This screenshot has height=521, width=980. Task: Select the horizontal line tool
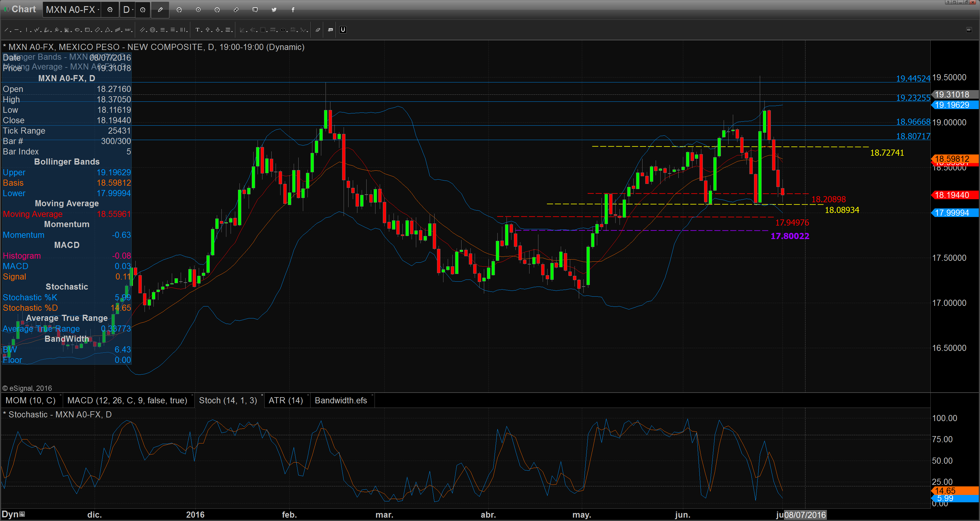coord(16,30)
